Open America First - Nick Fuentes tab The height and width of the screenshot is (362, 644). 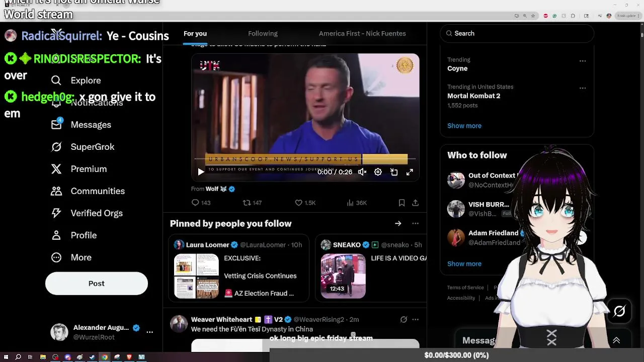pos(362,33)
